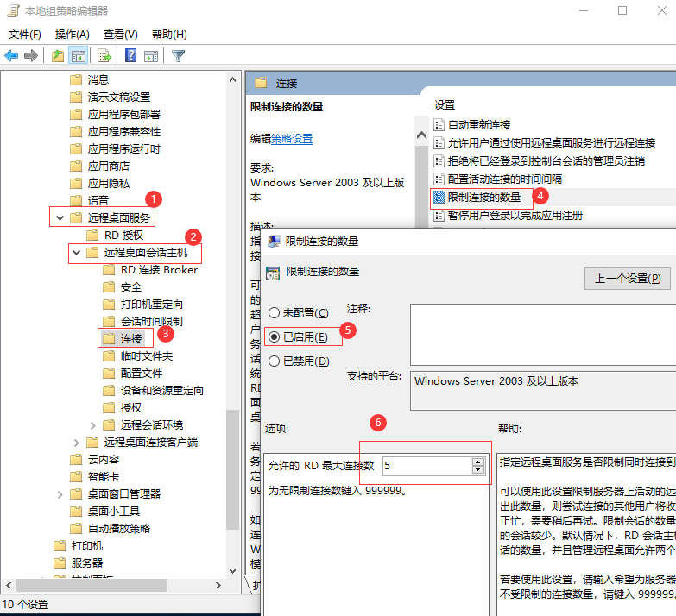Click the 允许的 RD 最大连接数 input field
Viewport: 676px width, 616px height.
pyautogui.click(x=425, y=466)
